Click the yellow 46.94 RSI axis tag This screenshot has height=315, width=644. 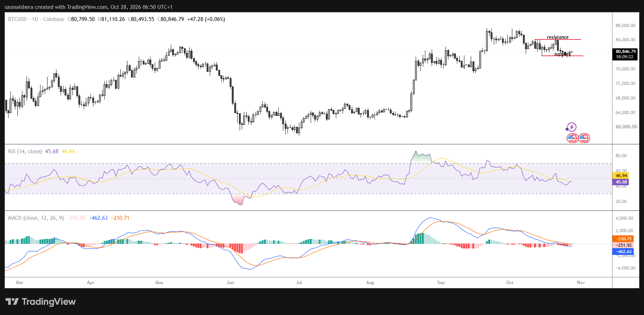pyautogui.click(x=621, y=176)
